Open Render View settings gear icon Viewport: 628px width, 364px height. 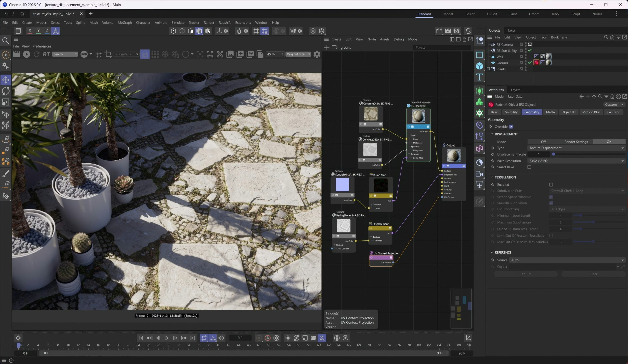click(x=317, y=54)
